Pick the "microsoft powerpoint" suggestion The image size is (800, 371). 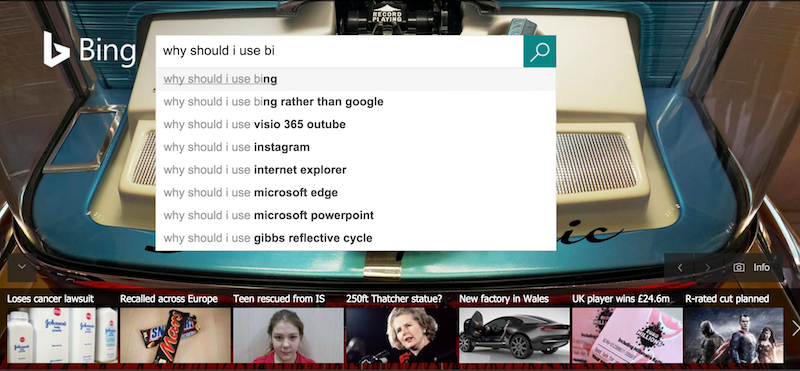(356, 215)
